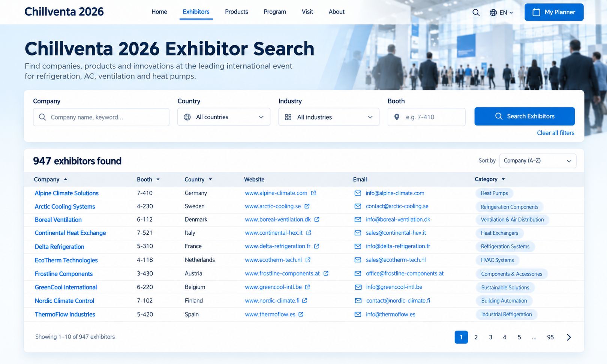Click the globe language icon
The height and width of the screenshot is (364, 607).
(493, 12)
